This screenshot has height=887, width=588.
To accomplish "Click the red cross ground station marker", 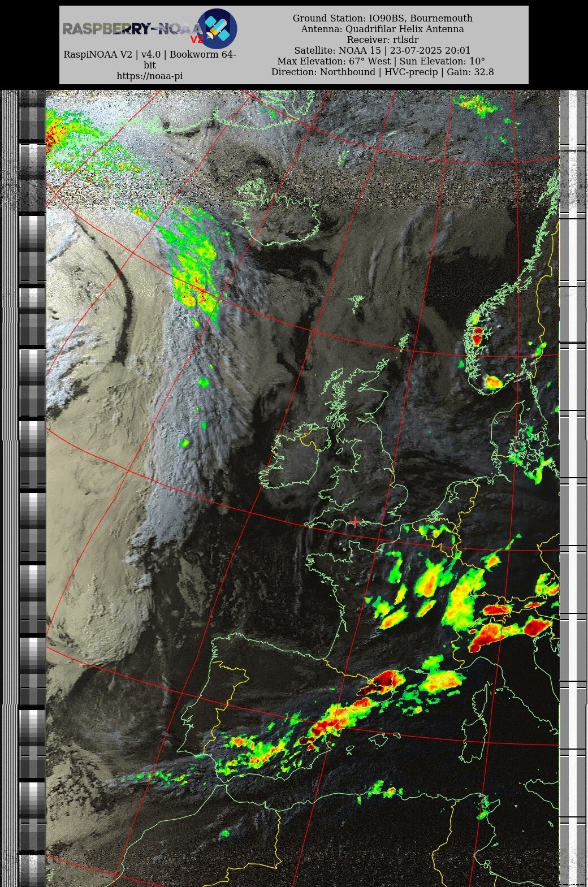I will (355, 522).
